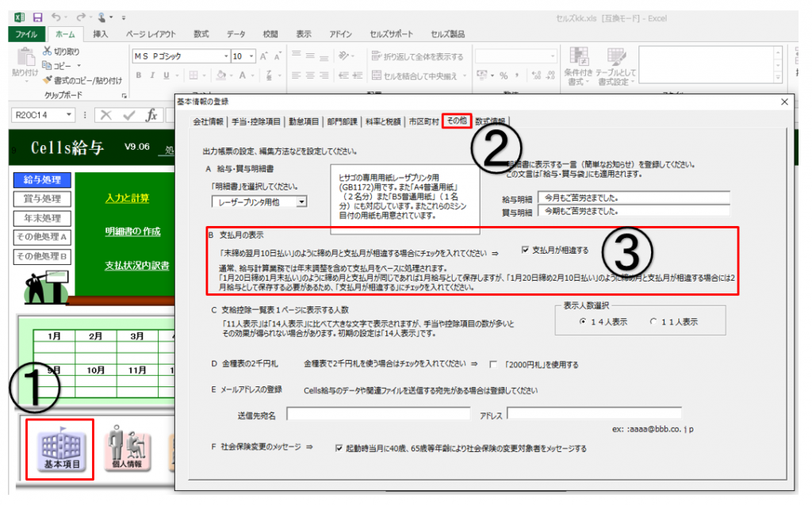Click the 入力と計算 link
The image size is (812, 506).
127,198
